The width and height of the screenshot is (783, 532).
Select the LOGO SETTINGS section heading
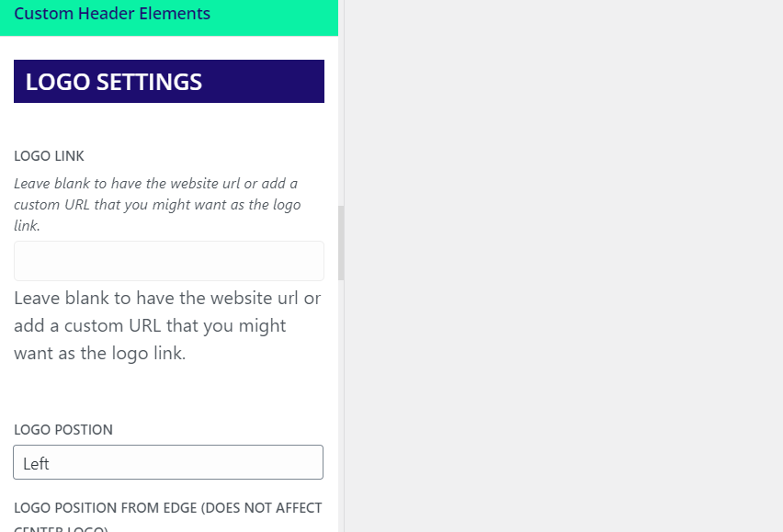(x=114, y=82)
